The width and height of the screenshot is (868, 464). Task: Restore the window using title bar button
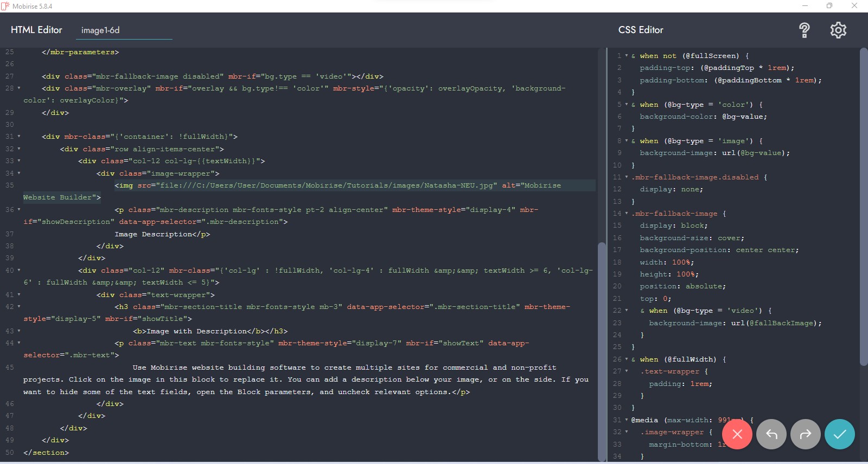829,6
